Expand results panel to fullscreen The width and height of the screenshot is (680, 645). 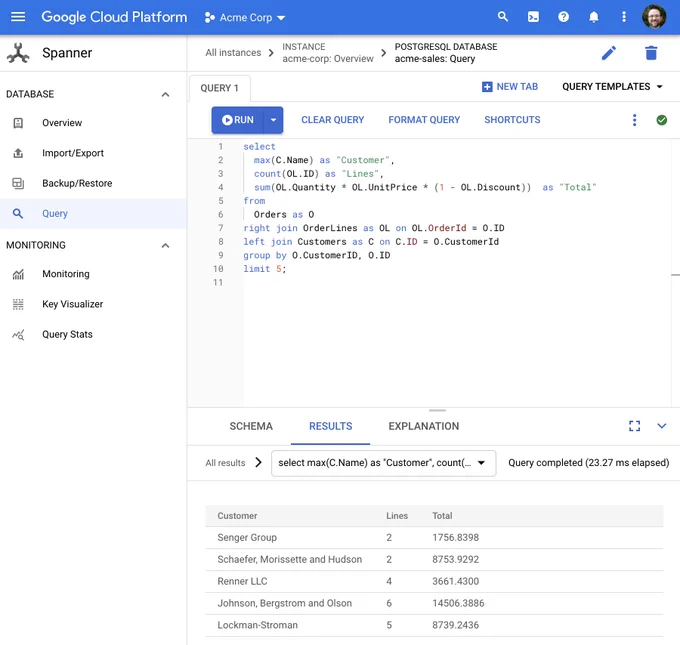pos(634,426)
